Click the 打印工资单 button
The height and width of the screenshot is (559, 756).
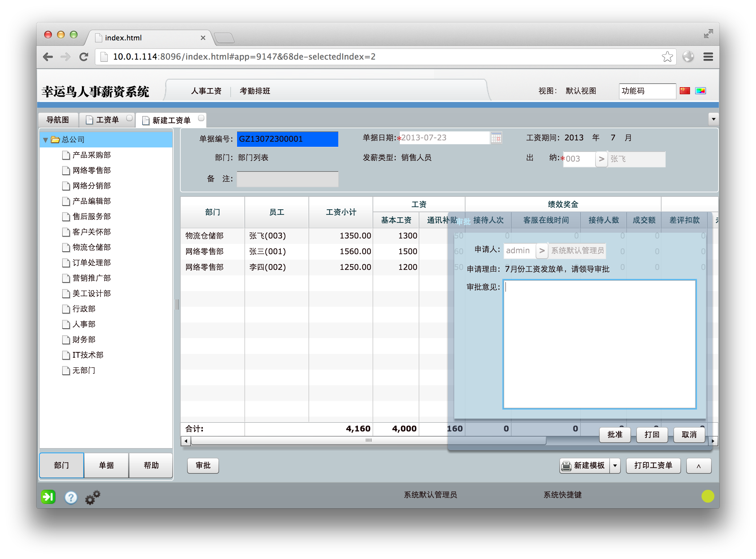click(653, 466)
